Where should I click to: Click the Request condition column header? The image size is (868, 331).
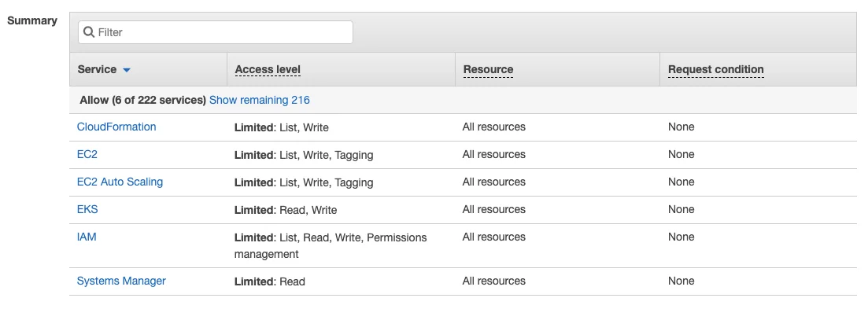coord(715,69)
